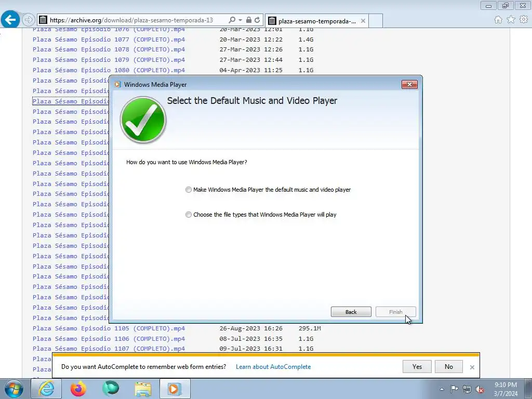This screenshot has width=532, height=399.
Task: Open Action Center flag icon
Action: point(454,389)
